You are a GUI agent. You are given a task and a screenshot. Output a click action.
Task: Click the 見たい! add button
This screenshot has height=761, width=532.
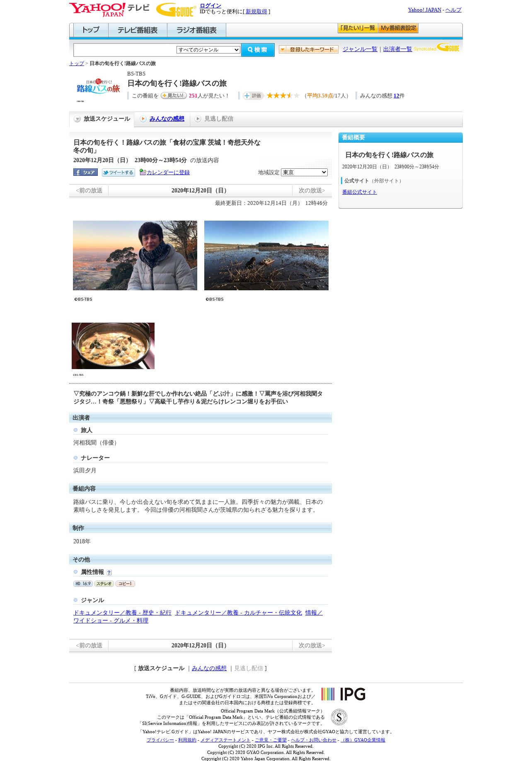[174, 95]
